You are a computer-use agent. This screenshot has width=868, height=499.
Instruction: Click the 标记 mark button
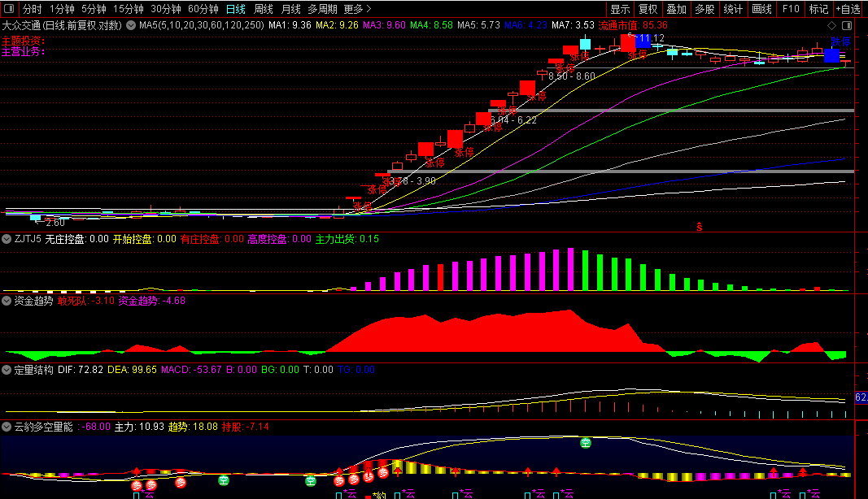point(818,9)
